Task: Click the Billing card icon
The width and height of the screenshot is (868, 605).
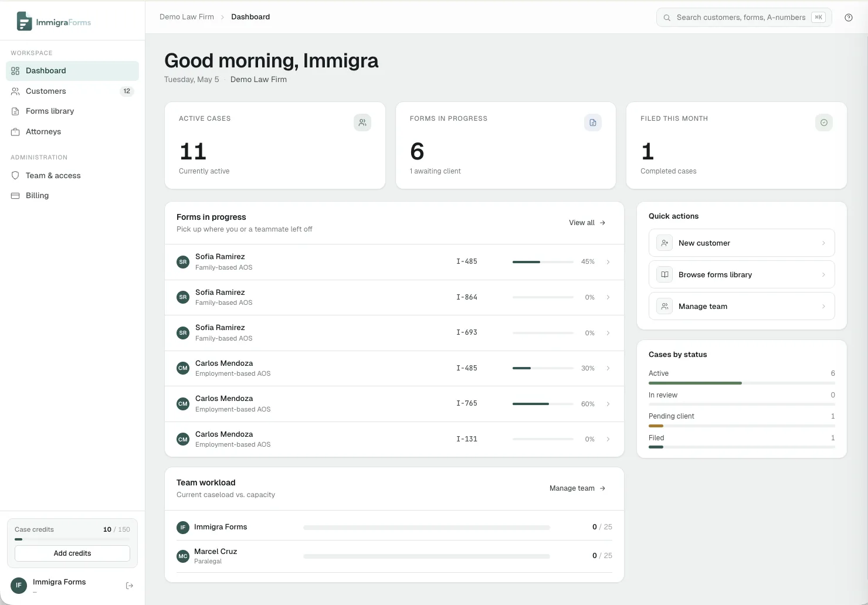Action: [15, 196]
